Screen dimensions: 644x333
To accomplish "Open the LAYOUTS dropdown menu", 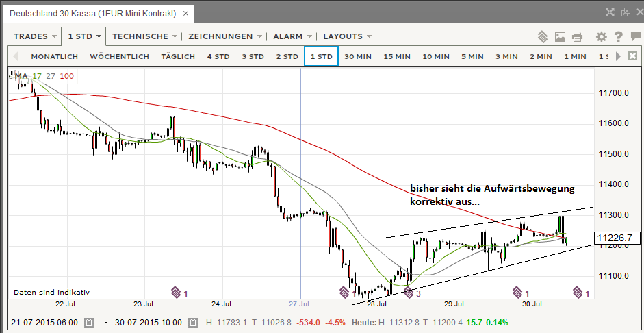I will (347, 36).
